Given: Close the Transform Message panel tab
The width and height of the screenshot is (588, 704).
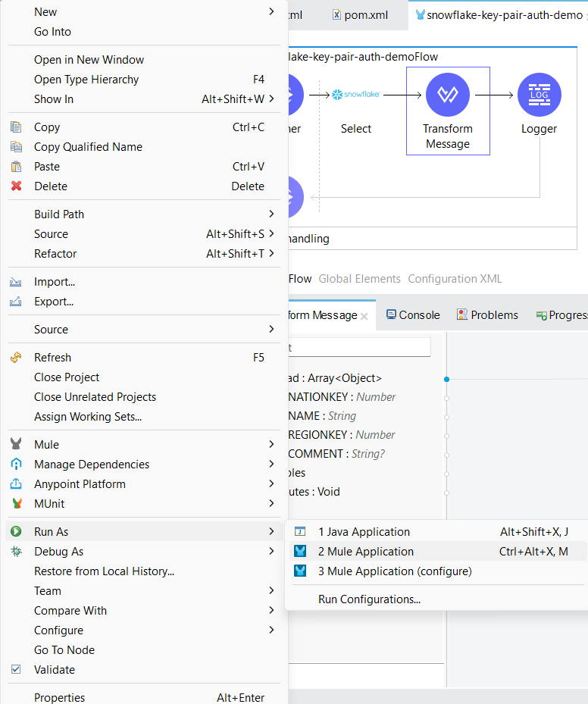Looking at the screenshot, I should click(364, 316).
